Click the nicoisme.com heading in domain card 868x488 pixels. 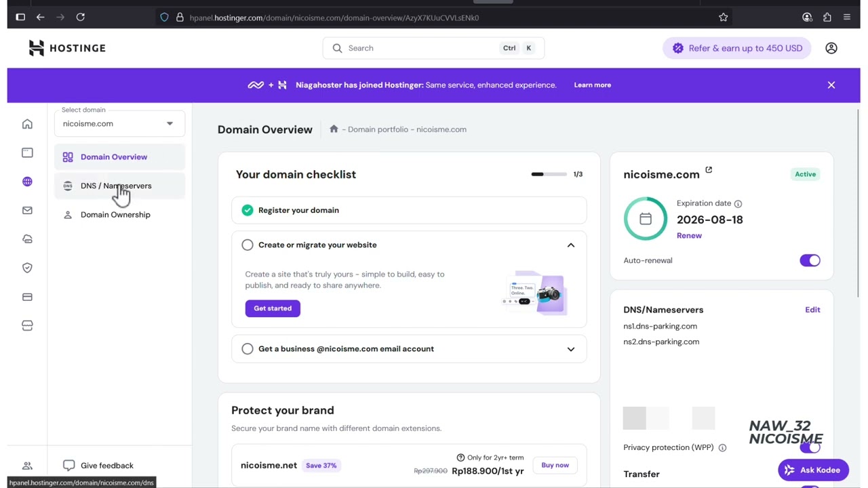click(661, 174)
